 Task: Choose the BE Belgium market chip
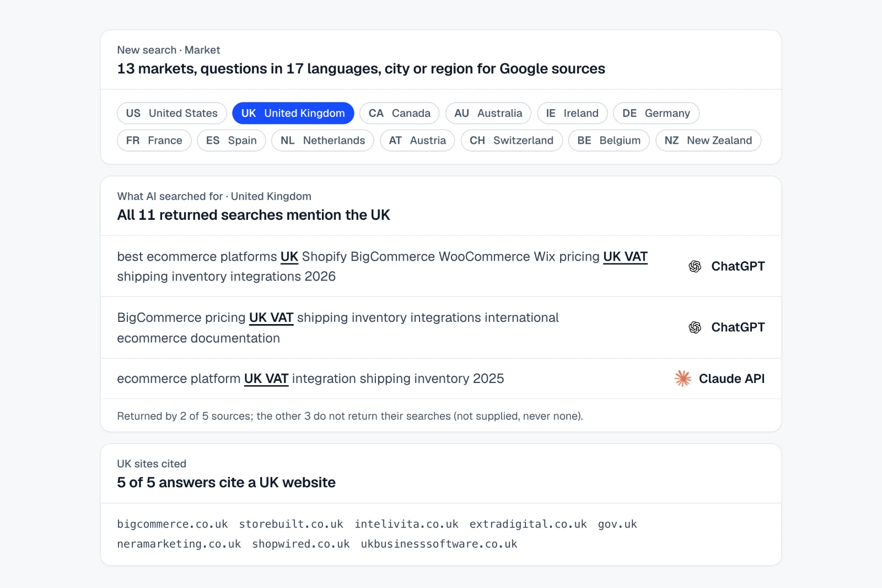(x=609, y=141)
